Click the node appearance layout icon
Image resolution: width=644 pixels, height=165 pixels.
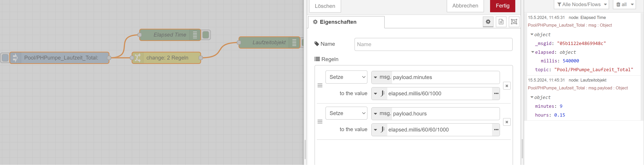(514, 22)
